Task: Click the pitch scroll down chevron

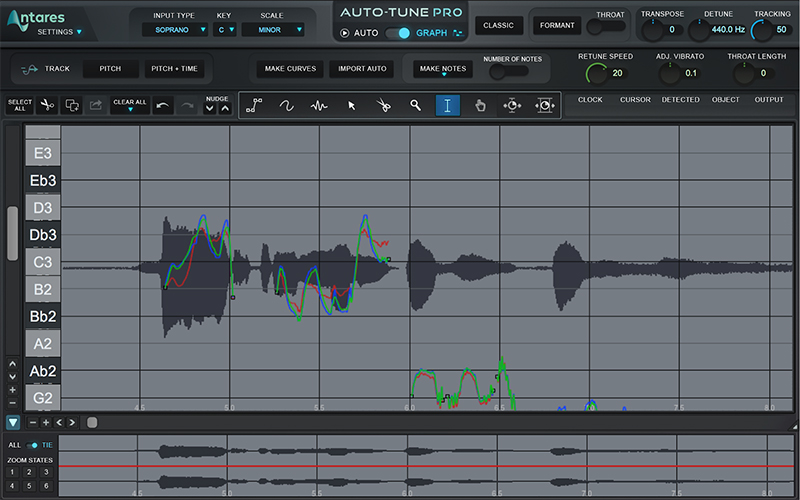Action: coord(13,377)
